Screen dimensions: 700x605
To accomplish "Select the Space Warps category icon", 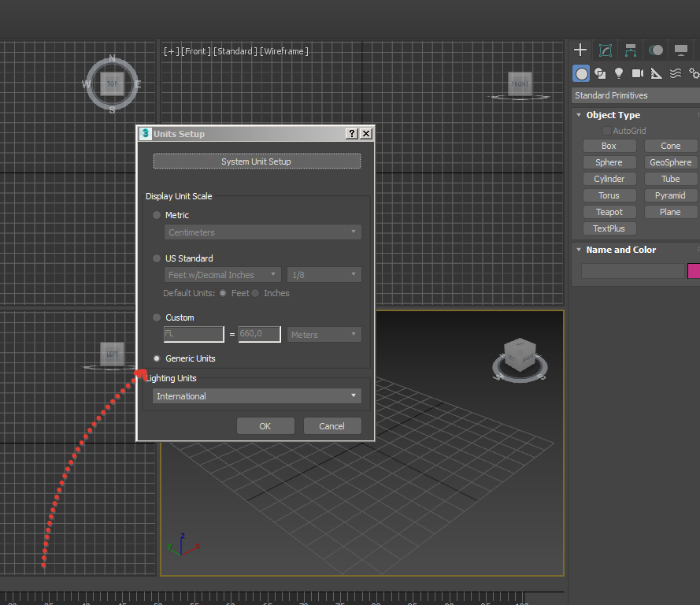I will [x=676, y=74].
